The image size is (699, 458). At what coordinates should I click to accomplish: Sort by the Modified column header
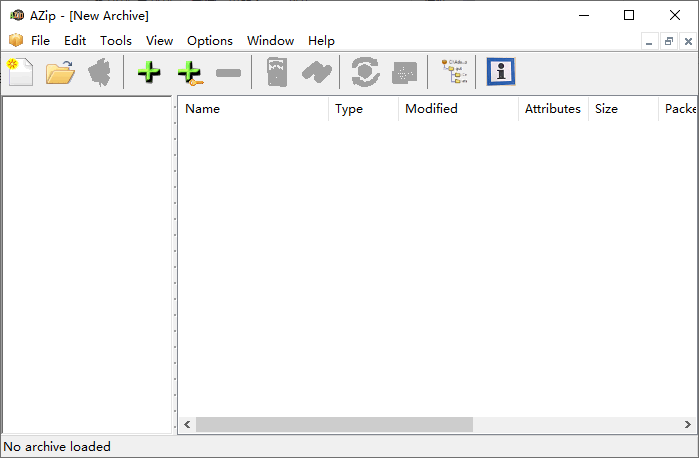coord(458,109)
